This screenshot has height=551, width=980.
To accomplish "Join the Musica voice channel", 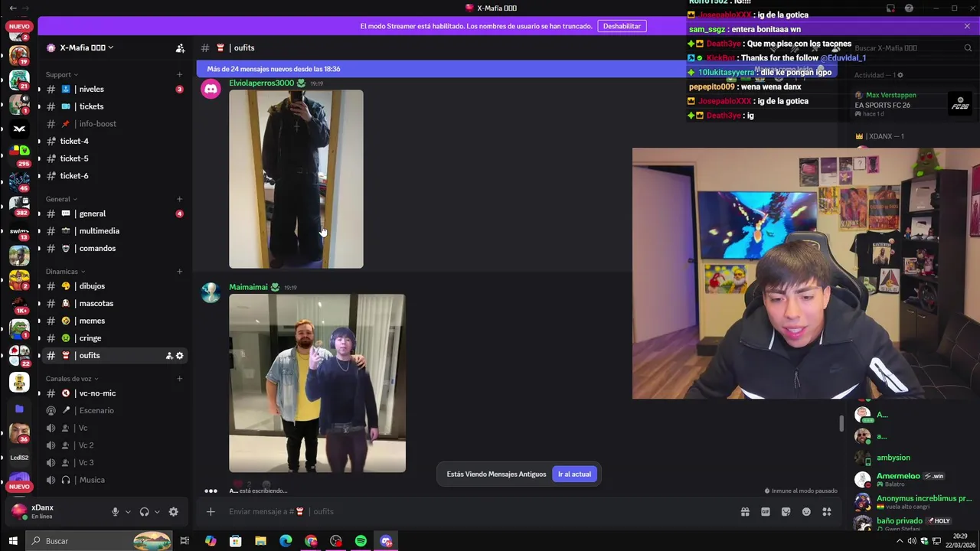I will (113, 480).
